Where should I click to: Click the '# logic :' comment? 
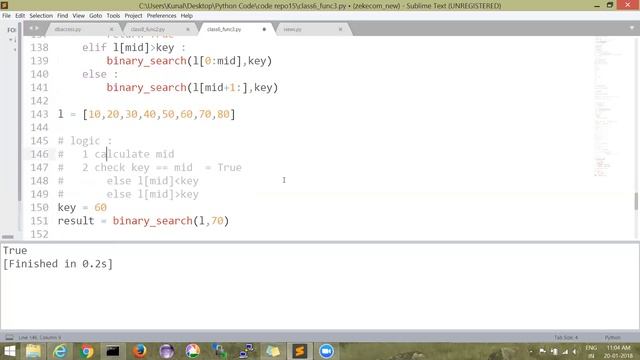85,141
